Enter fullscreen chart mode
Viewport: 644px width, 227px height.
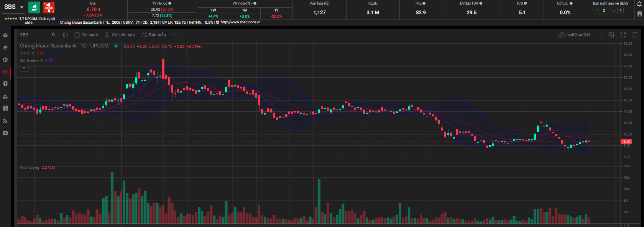pos(623,35)
